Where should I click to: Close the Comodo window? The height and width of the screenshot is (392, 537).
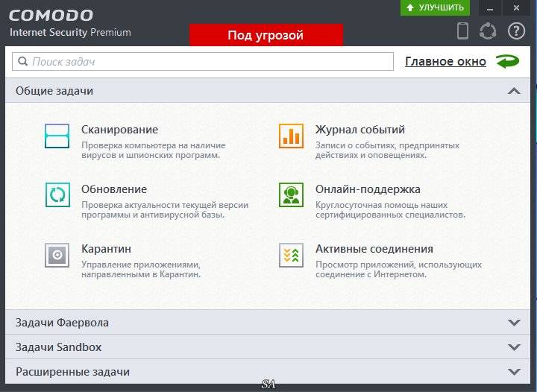(516, 8)
